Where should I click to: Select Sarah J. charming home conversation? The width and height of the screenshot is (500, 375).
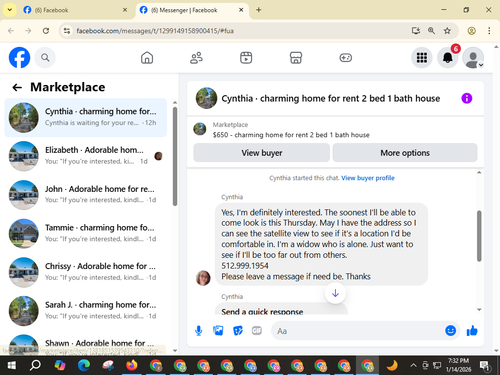pyautogui.click(x=86, y=311)
